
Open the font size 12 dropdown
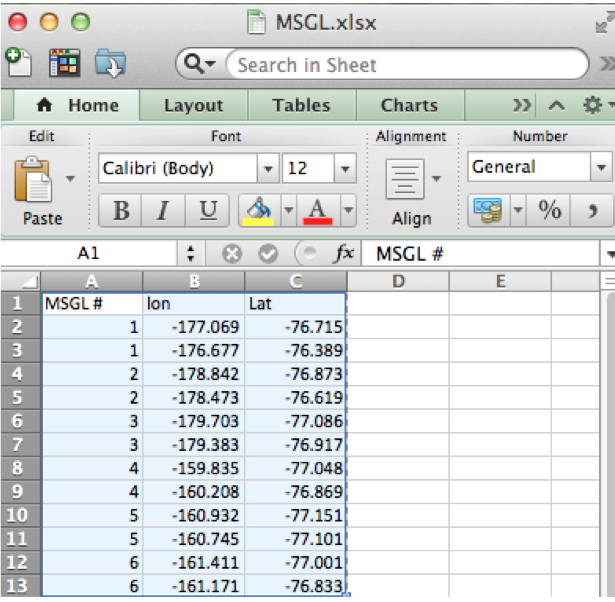click(x=345, y=168)
